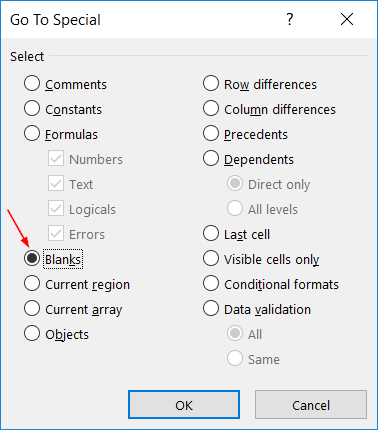Select the Formulas option
378x430 pixels.
pos(32,134)
